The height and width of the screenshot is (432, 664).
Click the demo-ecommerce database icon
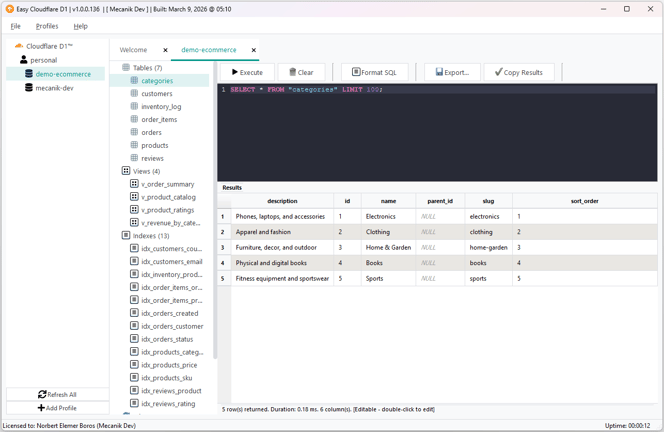(29, 74)
